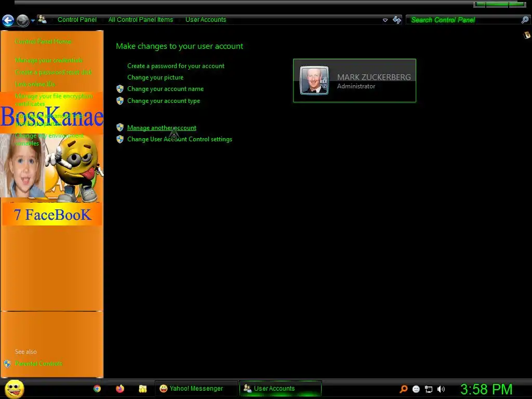
Task: Select Control Panel in the breadcrumb
Action: click(77, 20)
